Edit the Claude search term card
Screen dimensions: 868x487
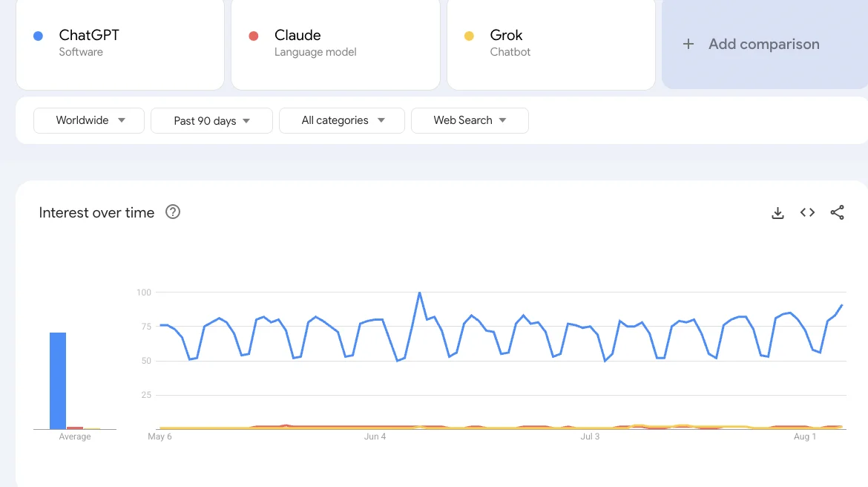point(335,43)
